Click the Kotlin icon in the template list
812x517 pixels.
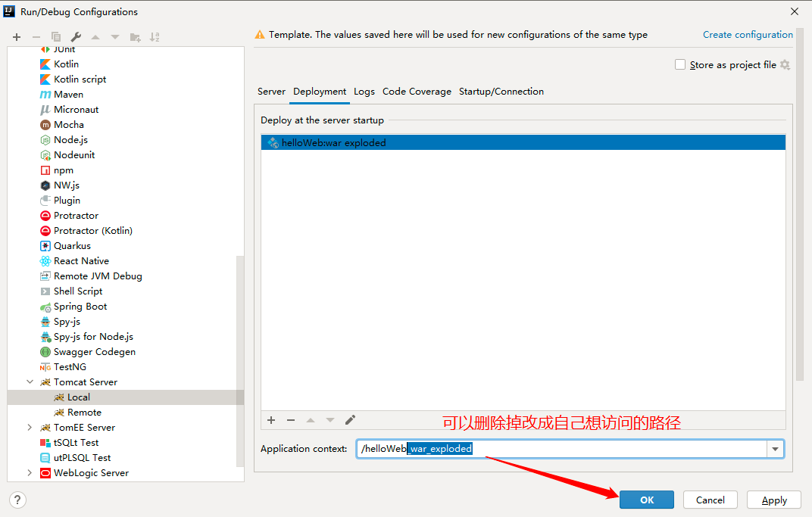pyautogui.click(x=45, y=64)
